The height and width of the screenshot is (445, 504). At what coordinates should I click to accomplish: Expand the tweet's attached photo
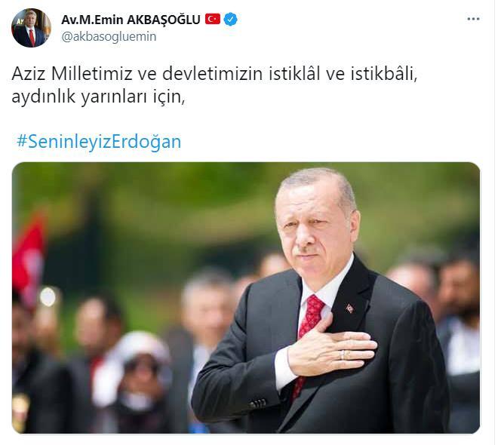[246, 297]
